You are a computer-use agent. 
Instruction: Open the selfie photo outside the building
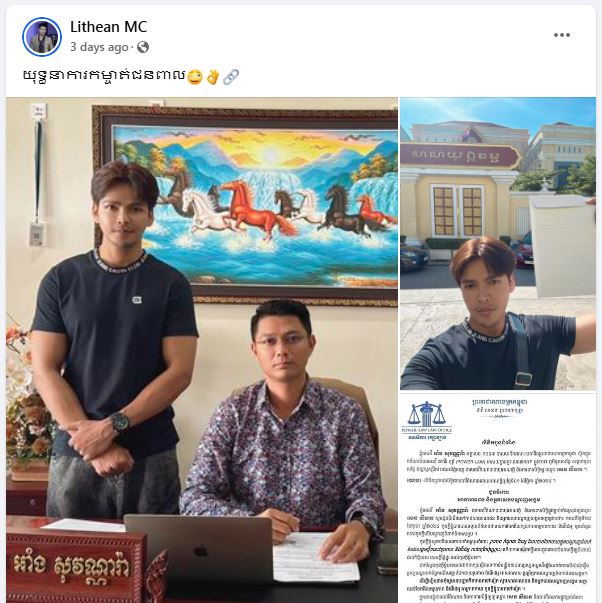point(498,243)
